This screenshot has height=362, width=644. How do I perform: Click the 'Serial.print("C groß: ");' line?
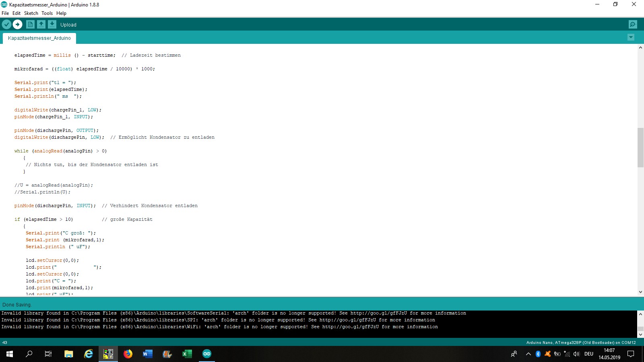click(61, 233)
